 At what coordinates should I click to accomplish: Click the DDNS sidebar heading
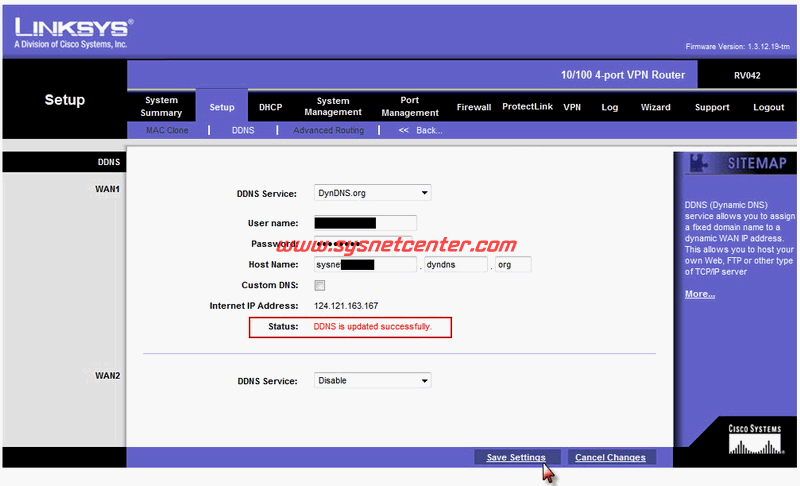click(109, 162)
